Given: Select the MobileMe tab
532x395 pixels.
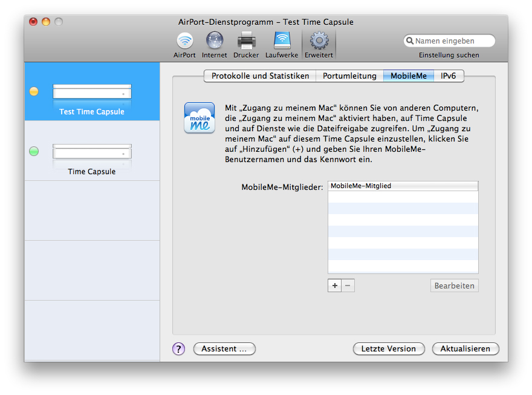Looking at the screenshot, I should point(409,76).
